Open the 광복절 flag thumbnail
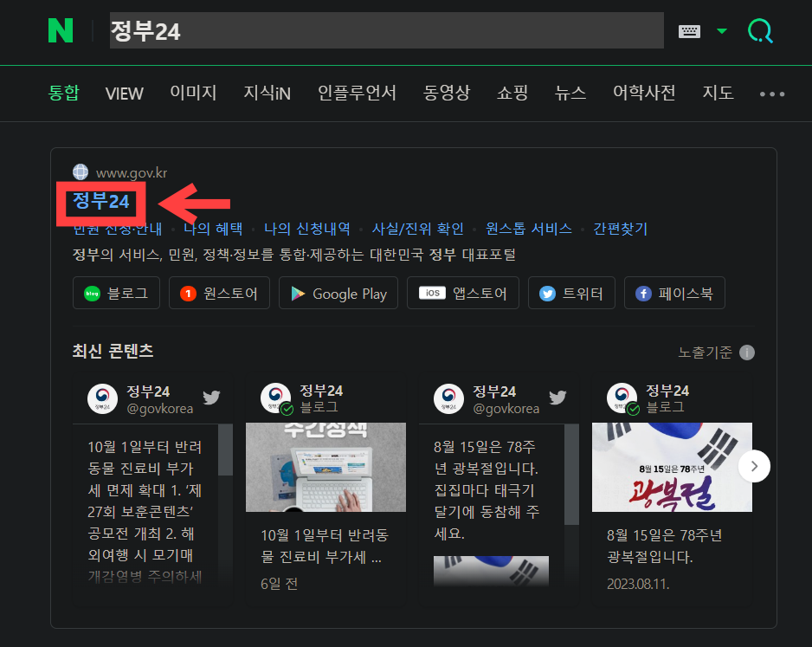This screenshot has height=647, width=812. coord(672,467)
